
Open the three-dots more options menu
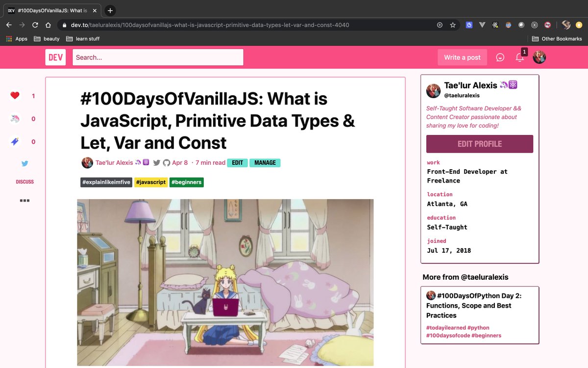(24, 200)
